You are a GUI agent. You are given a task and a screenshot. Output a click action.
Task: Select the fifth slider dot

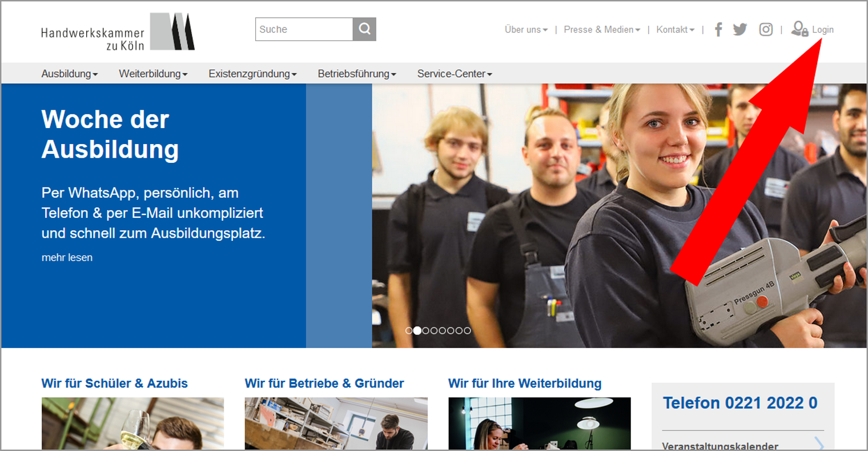pyautogui.click(x=443, y=330)
